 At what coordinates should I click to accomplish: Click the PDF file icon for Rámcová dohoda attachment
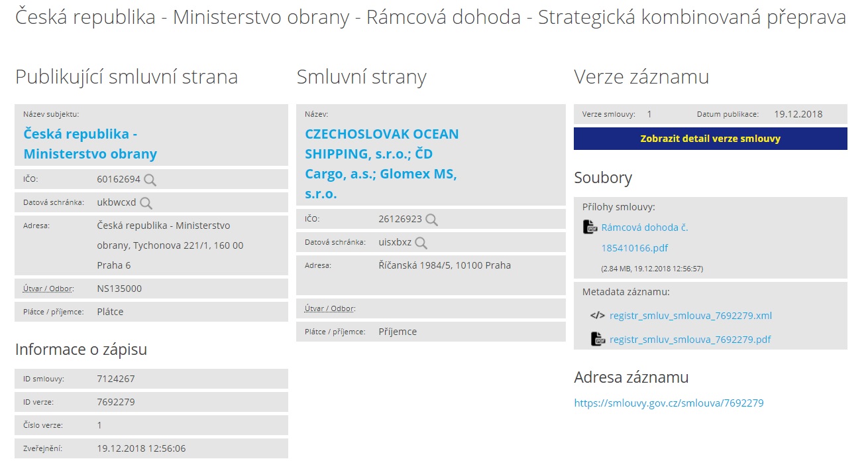[590, 228]
